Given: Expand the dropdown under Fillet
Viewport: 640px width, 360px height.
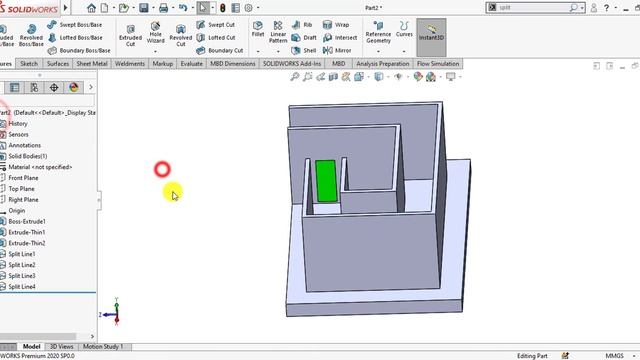Looking at the screenshot, I should tap(258, 52).
